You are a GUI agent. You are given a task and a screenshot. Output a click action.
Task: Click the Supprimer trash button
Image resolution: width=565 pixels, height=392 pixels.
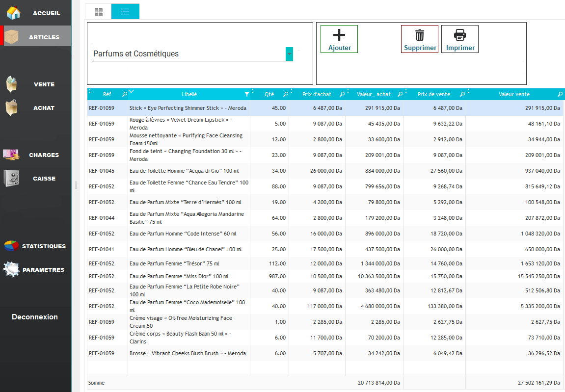[420, 39]
